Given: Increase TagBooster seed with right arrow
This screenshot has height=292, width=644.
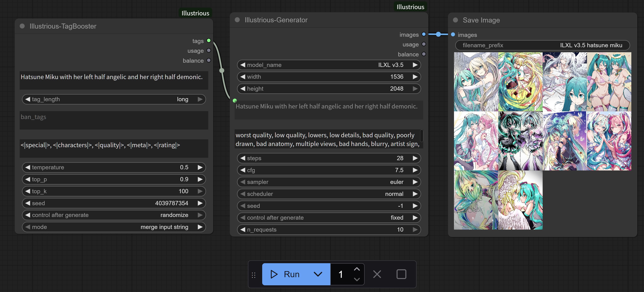Looking at the screenshot, I should click(200, 203).
